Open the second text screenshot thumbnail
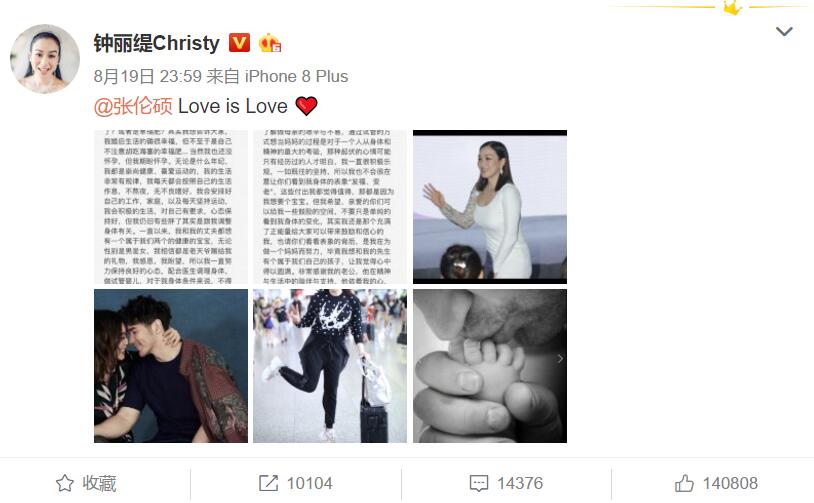 pyautogui.click(x=330, y=207)
